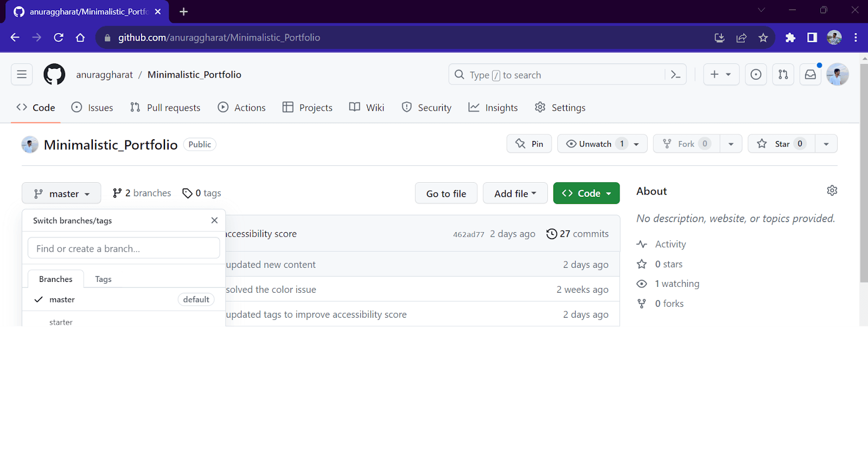Open the Chrome three-dot menu
This screenshot has height=456, width=868.
(x=856, y=37)
